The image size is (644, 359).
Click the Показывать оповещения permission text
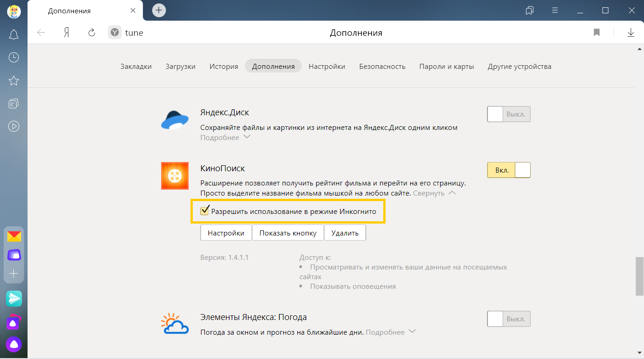coord(353,286)
